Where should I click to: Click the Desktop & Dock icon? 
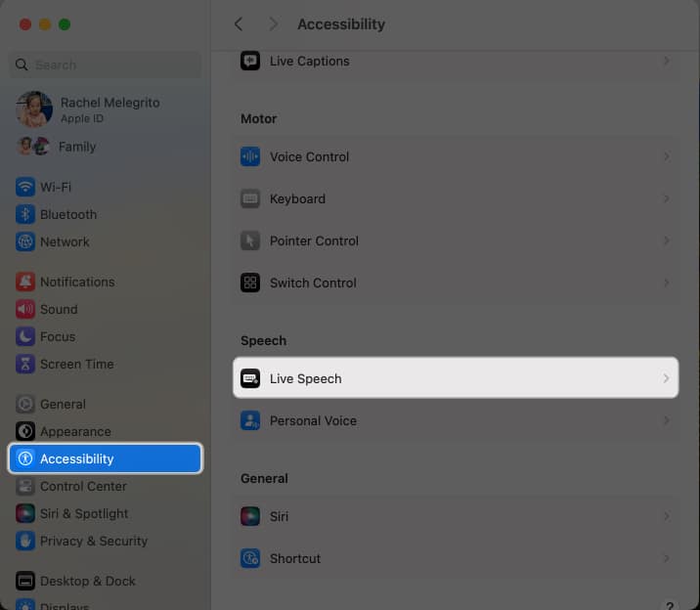[25, 581]
